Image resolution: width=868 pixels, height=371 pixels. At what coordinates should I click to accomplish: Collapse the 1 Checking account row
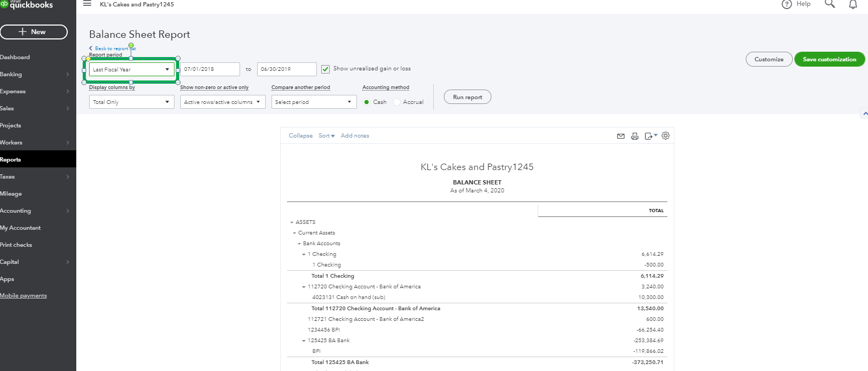pos(304,254)
